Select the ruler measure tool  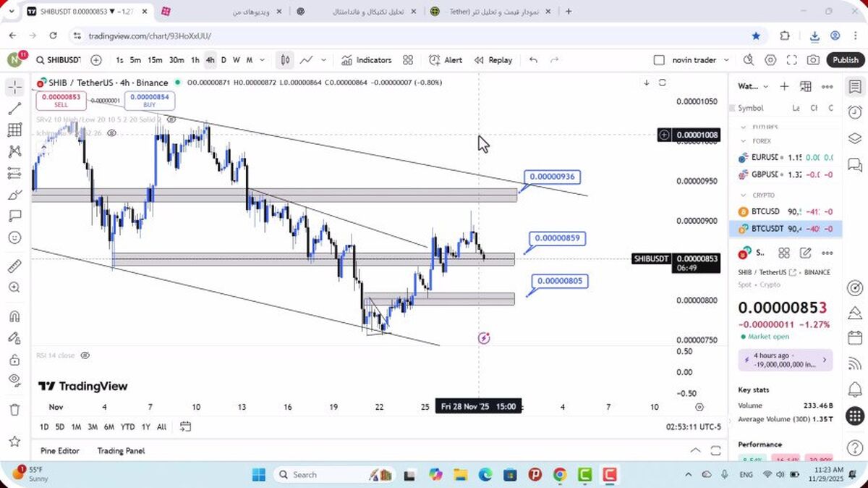(x=14, y=266)
